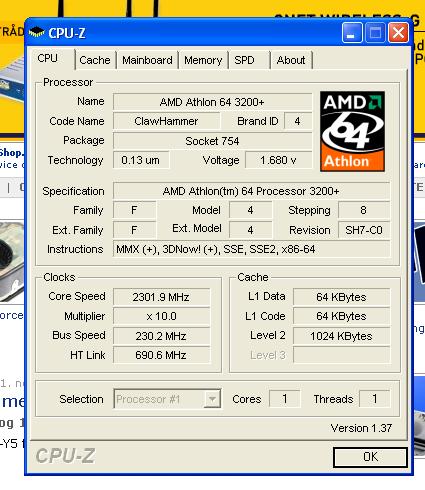Click the Code Name value 'ClawHammer'
Image resolution: width=425 pixels, height=490 pixels.
point(166,121)
